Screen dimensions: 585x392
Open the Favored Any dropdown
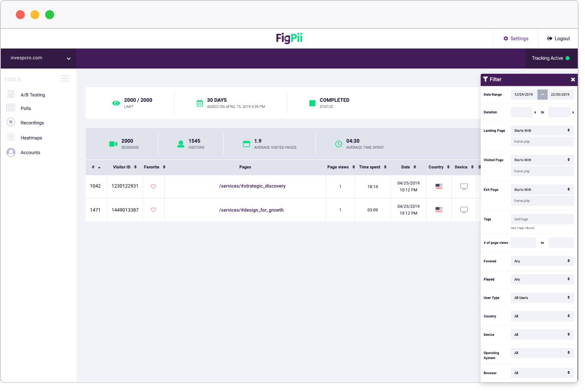[x=542, y=261]
